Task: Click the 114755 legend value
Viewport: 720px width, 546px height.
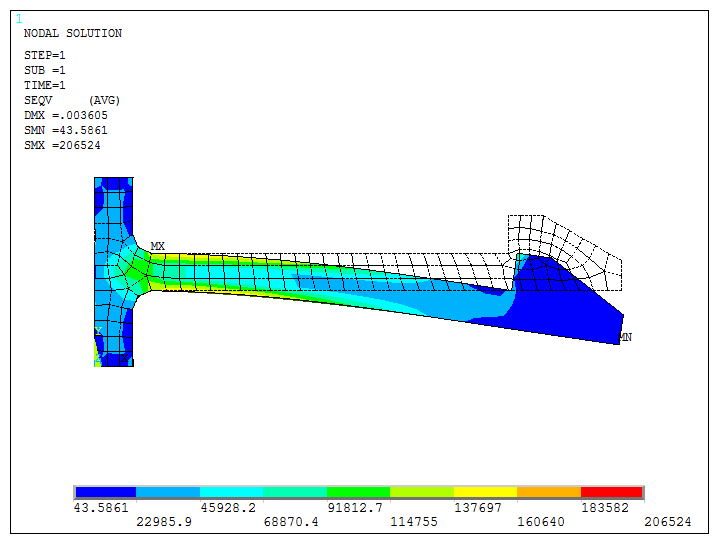Action: [413, 522]
